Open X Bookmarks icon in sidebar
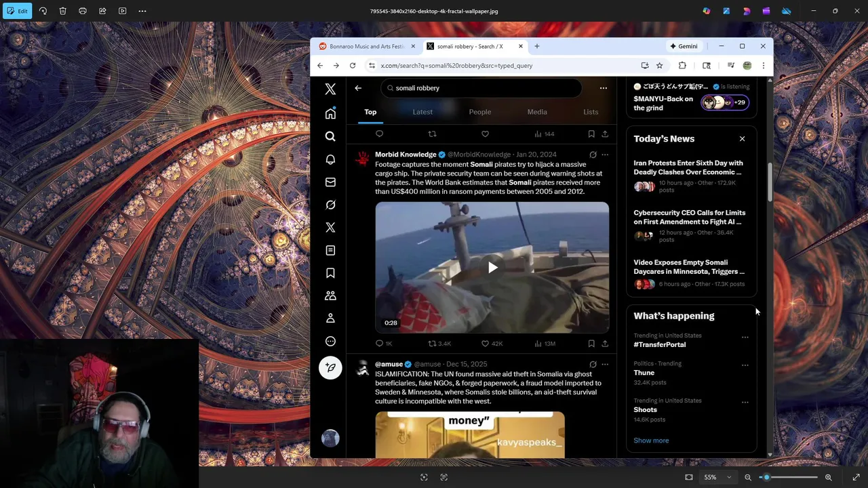This screenshot has height=488, width=868. [330, 272]
